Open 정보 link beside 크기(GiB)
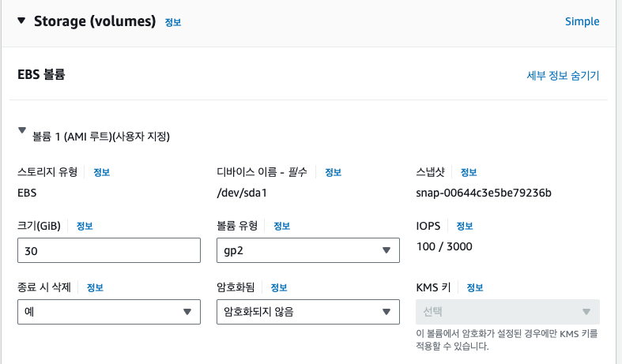 point(85,226)
